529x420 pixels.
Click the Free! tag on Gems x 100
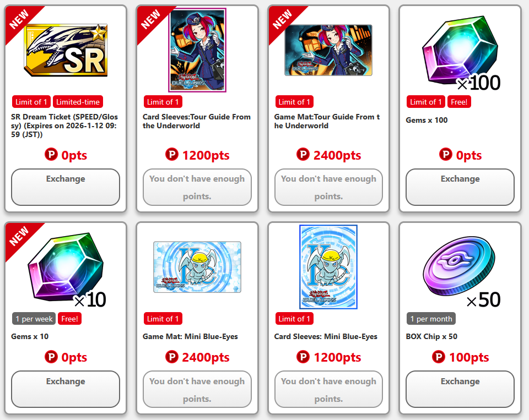point(459,102)
